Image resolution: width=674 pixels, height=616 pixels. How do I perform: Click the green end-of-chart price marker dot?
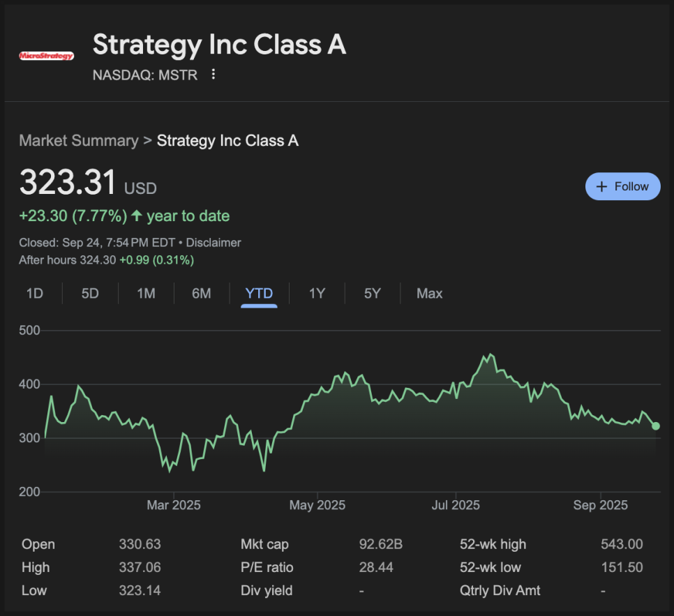655,426
